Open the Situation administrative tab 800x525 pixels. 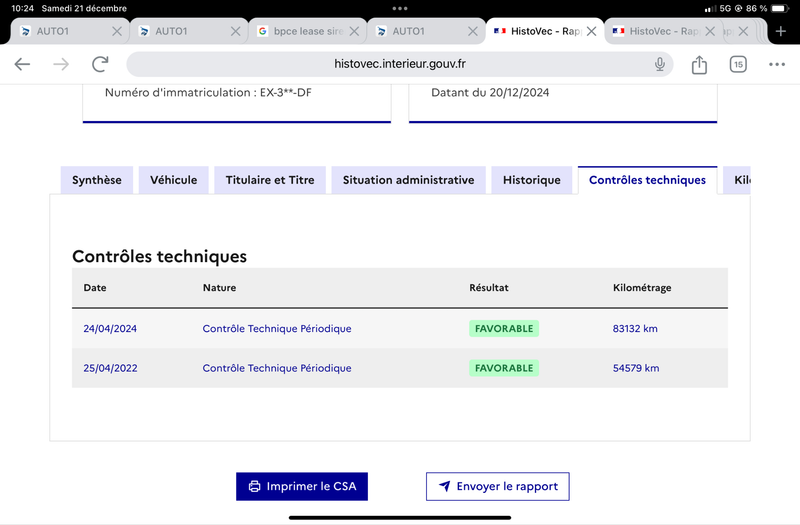pyautogui.click(x=408, y=180)
